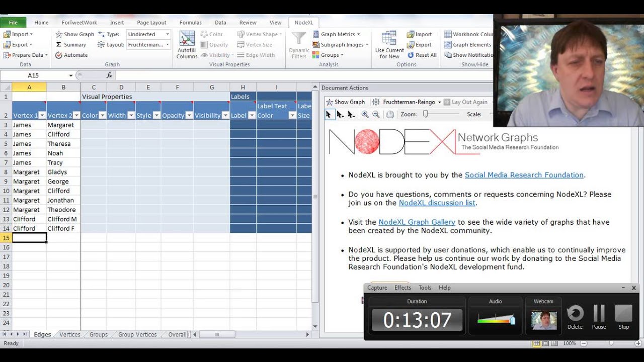Open Dynamic Filters
This screenshot has width=644, height=362.
[x=299, y=45]
